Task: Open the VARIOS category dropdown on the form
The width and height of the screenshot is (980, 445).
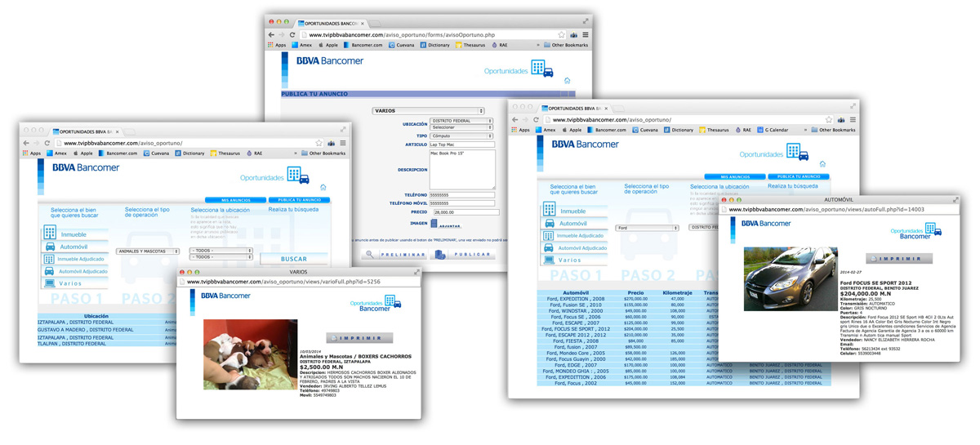Action: 428,111
